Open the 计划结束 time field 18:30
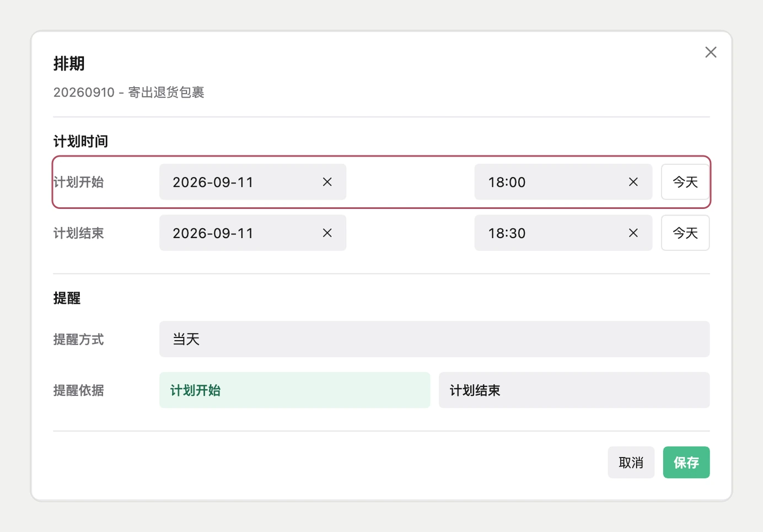Image resolution: width=763 pixels, height=532 pixels. coord(563,233)
